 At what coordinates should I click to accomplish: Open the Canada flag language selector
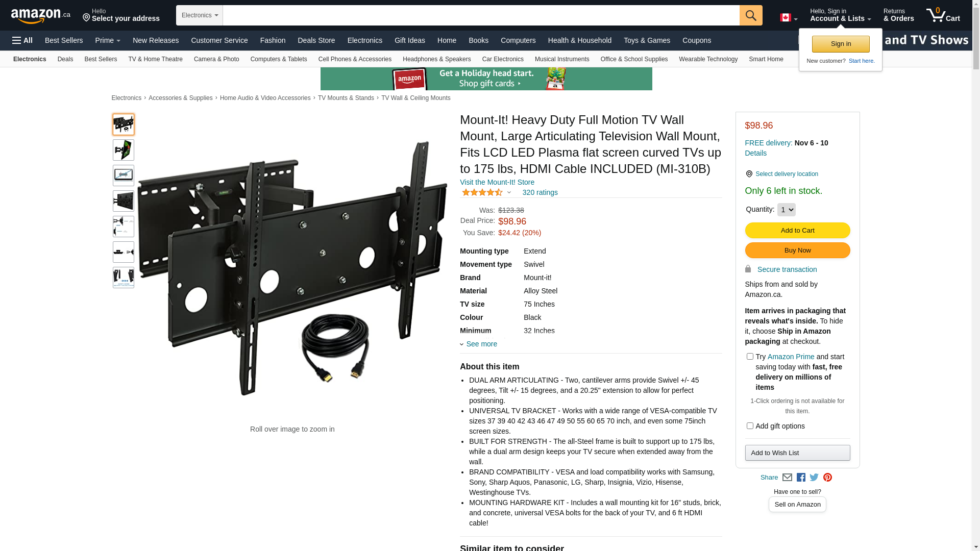point(789,18)
